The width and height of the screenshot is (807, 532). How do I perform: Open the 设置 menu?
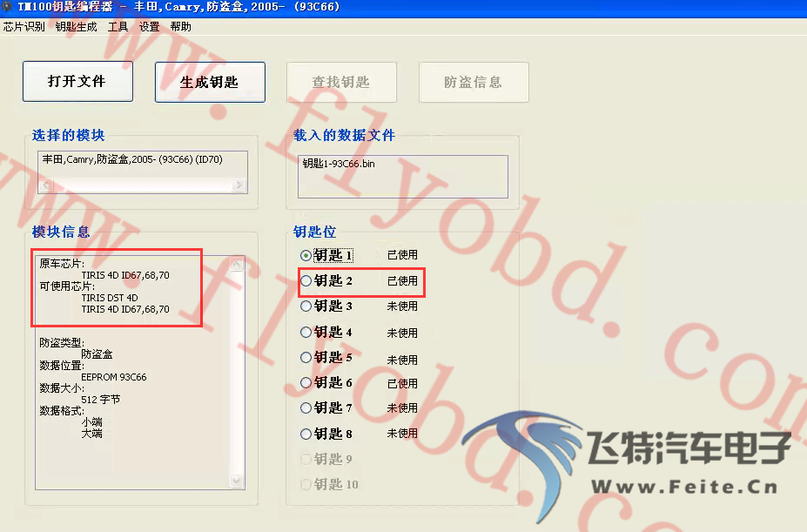tap(149, 27)
